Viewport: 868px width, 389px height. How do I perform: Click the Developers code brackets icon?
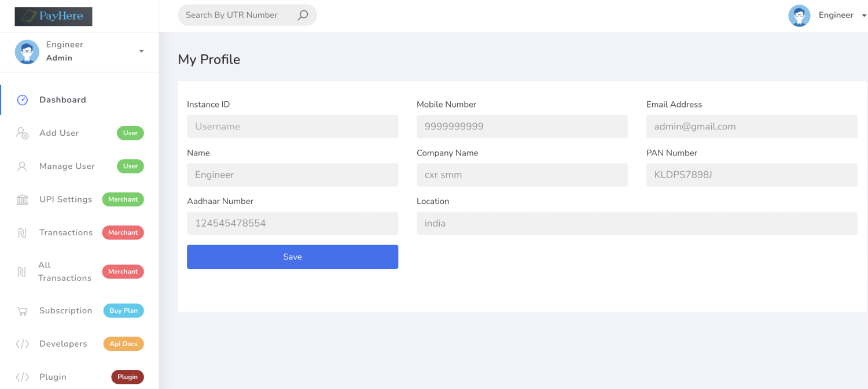tap(23, 344)
